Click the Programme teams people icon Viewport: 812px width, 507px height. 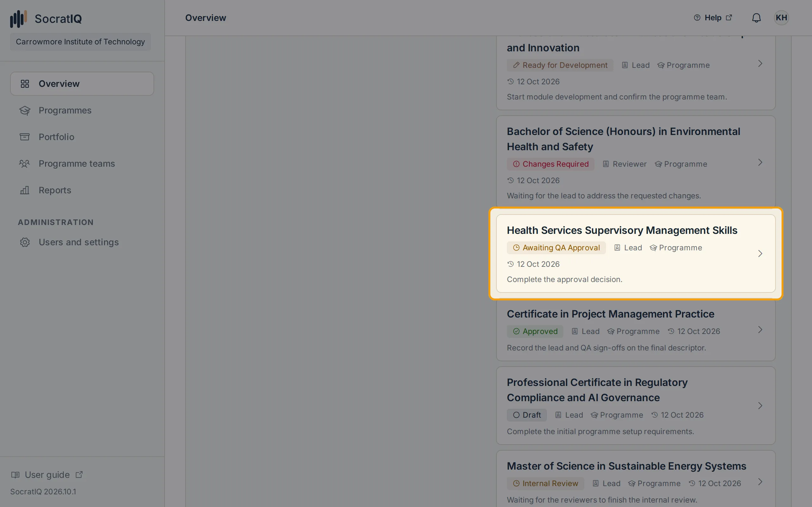(x=24, y=164)
